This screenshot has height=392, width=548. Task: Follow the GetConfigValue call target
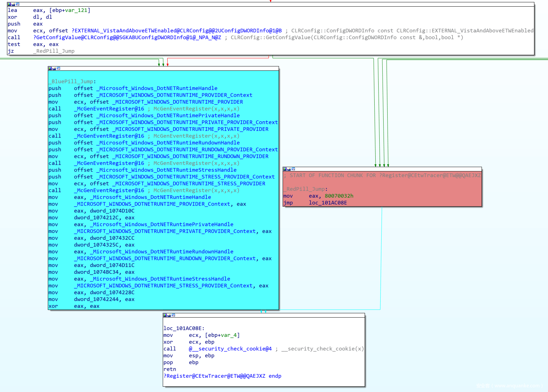tap(127, 38)
